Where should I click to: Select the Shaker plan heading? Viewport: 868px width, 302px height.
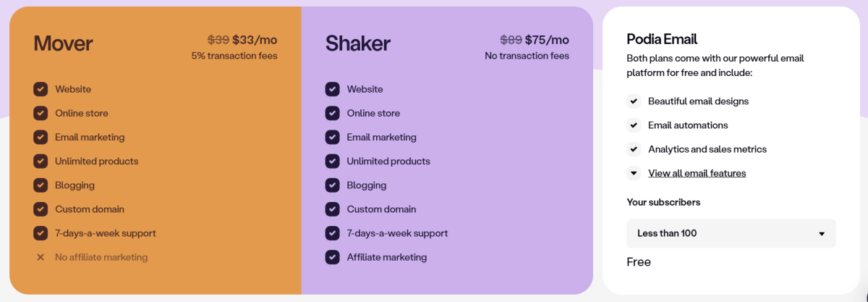pos(358,43)
